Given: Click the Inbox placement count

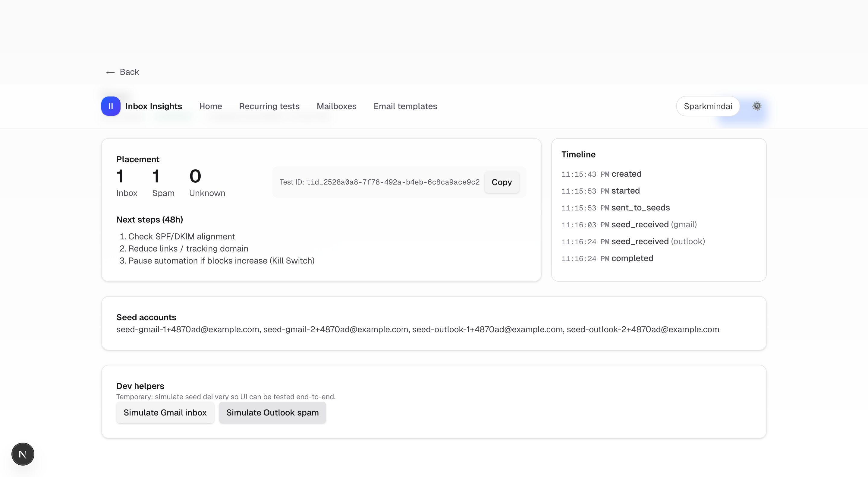Looking at the screenshot, I should coord(121,176).
